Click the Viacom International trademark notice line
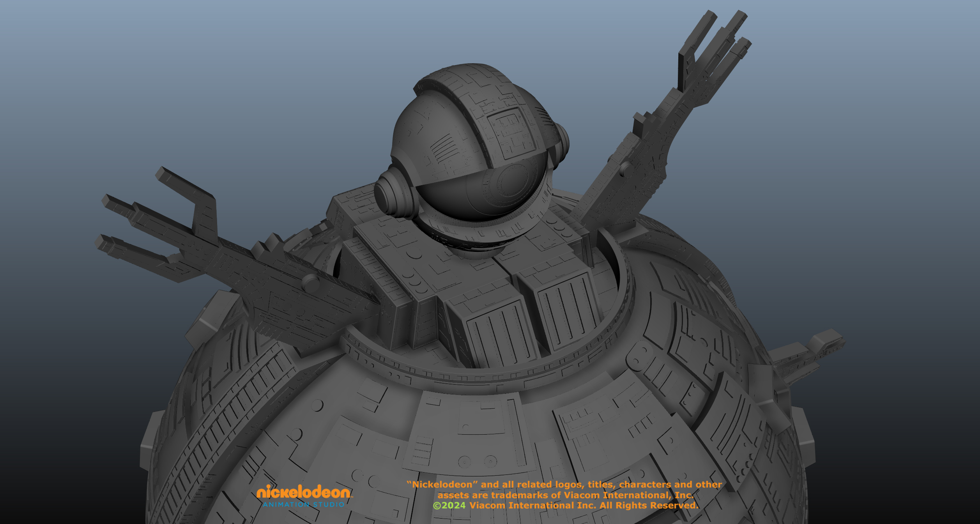This screenshot has height=524, width=980. [x=565, y=495]
